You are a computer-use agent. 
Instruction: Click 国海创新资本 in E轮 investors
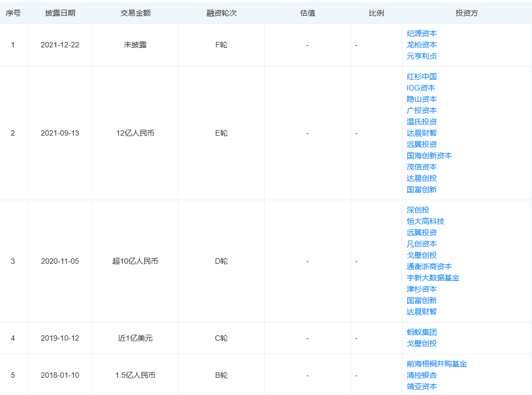(429, 156)
